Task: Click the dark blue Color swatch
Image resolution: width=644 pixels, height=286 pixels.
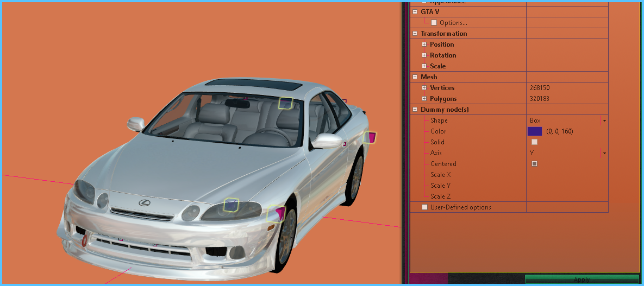Action: 535,131
